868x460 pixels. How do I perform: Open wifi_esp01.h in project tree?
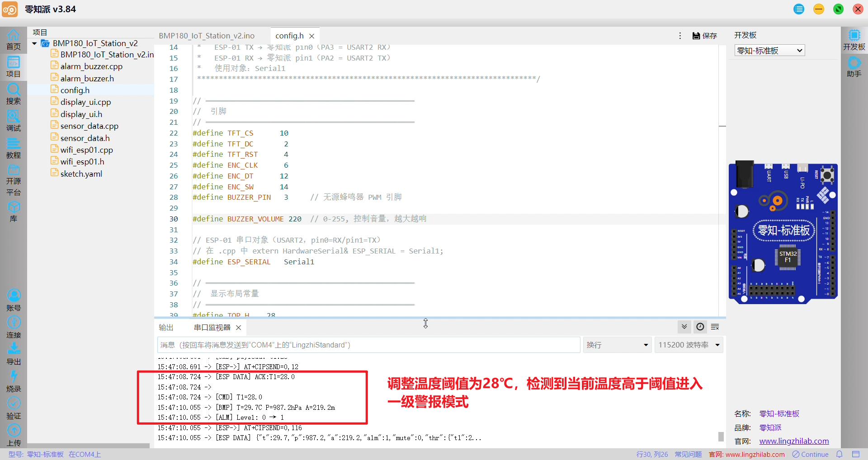[x=82, y=162]
